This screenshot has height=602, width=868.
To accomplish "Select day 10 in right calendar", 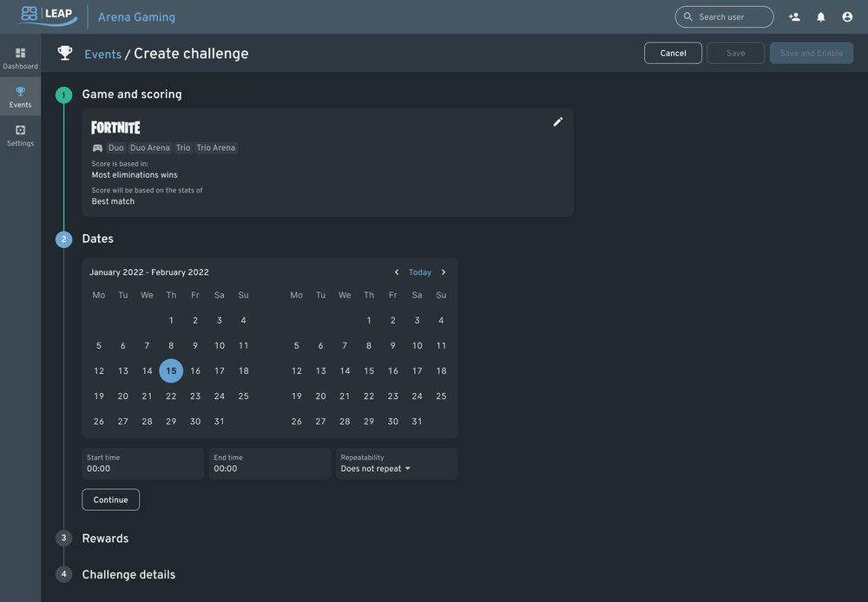I will [417, 346].
